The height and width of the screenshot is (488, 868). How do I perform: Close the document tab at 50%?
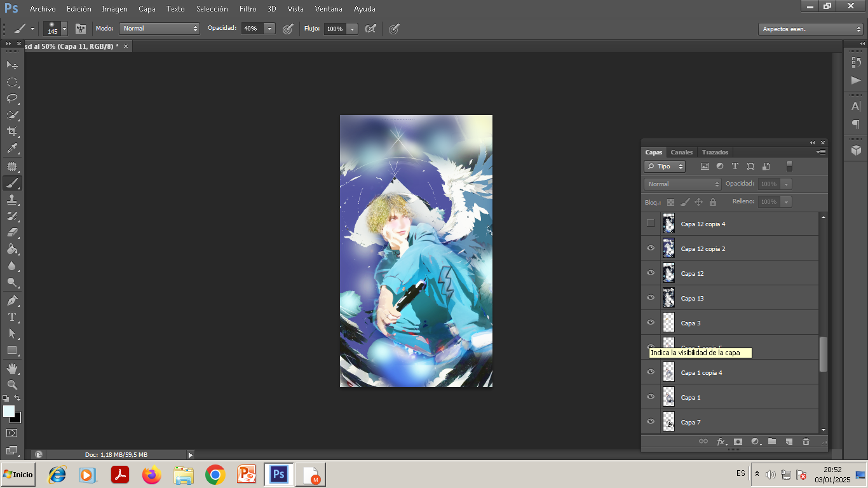(126, 46)
